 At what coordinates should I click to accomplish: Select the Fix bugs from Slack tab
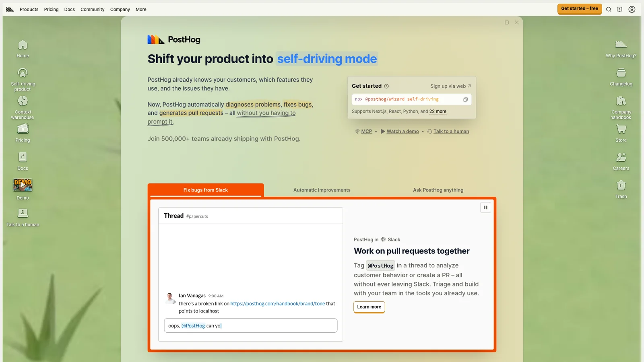[206, 190]
